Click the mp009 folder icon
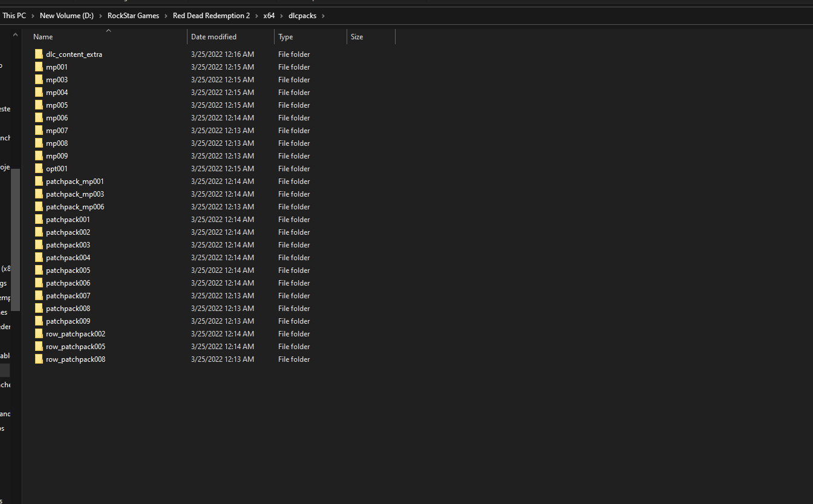The width and height of the screenshot is (813, 504). [x=39, y=156]
